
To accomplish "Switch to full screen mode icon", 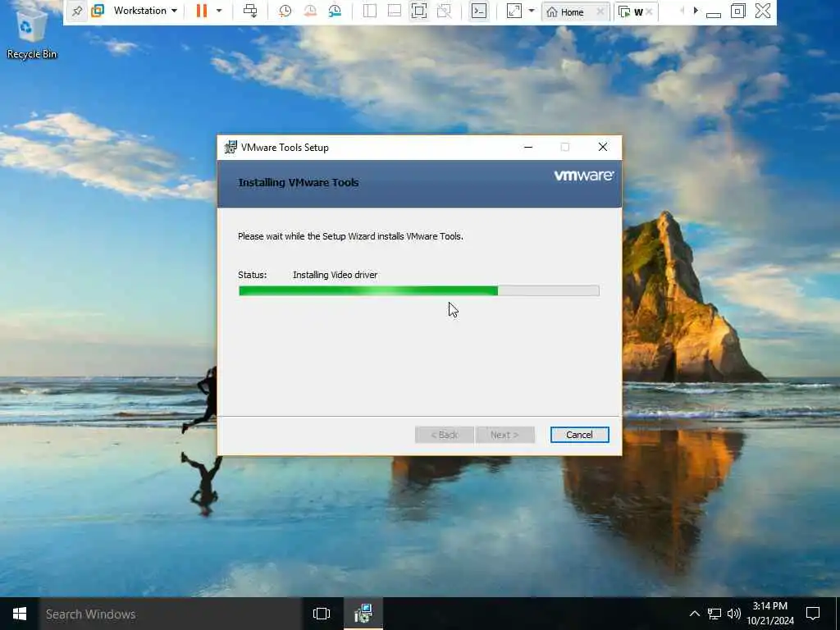I will (419, 11).
